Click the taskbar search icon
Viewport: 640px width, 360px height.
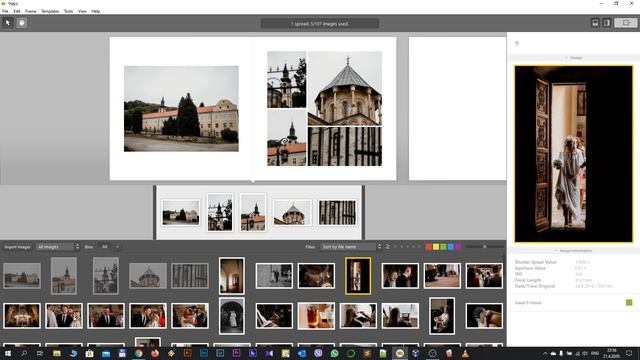point(24,353)
